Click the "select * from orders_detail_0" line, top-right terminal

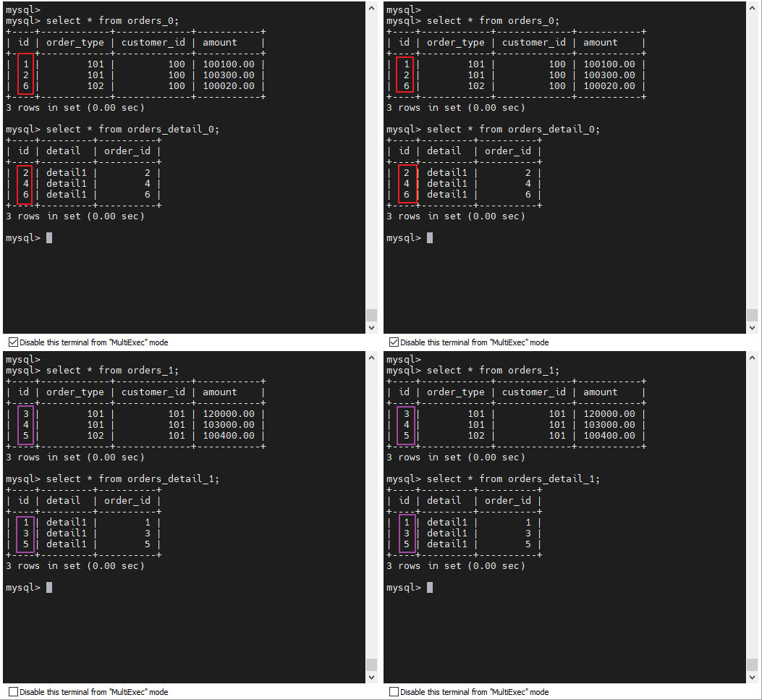(513, 130)
